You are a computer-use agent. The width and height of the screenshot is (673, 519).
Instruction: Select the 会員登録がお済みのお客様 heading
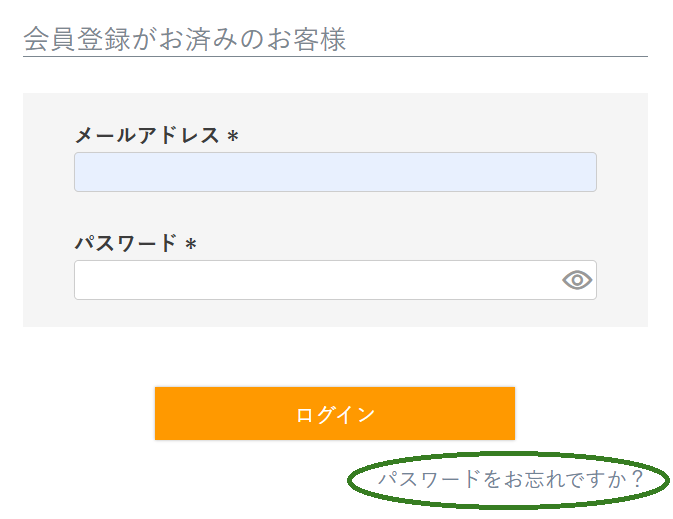185,40
